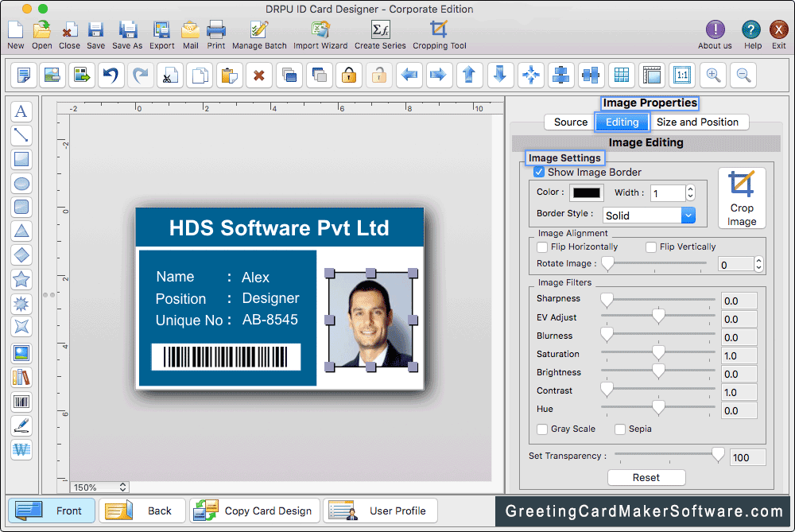
Task: Open the User Profile button
Action: click(x=380, y=511)
